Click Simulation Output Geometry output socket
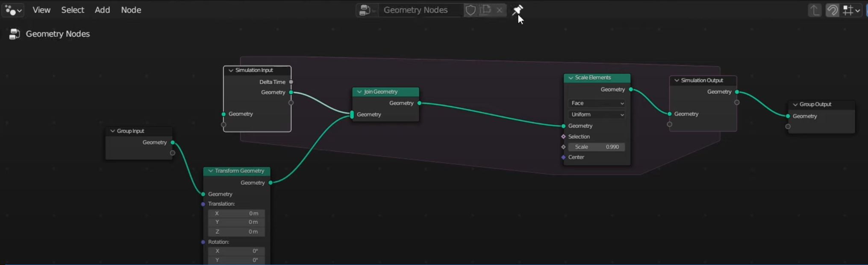This screenshot has width=868, height=265. 737,92
